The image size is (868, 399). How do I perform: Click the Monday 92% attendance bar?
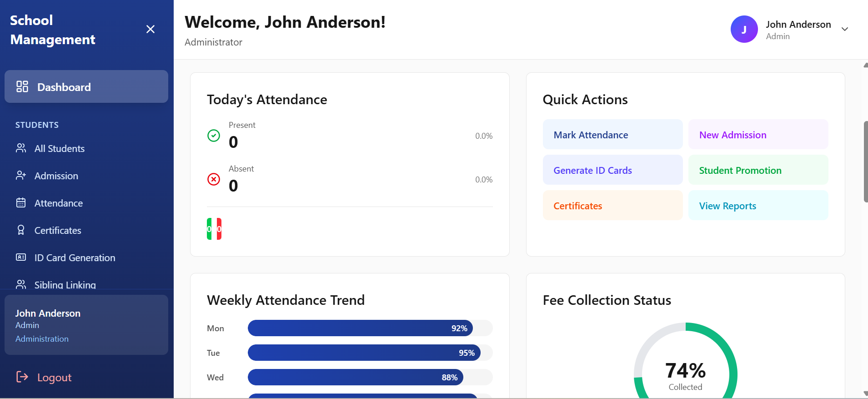[360, 328]
